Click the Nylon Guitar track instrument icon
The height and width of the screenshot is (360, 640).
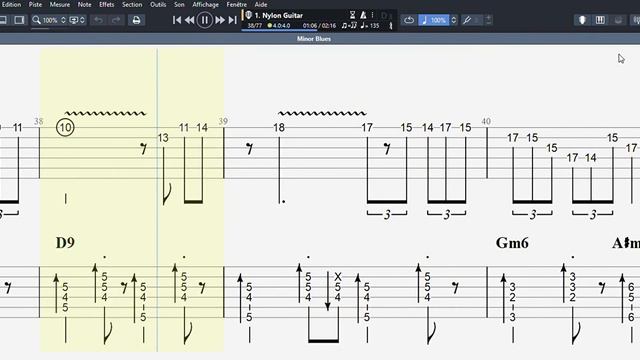point(248,15)
